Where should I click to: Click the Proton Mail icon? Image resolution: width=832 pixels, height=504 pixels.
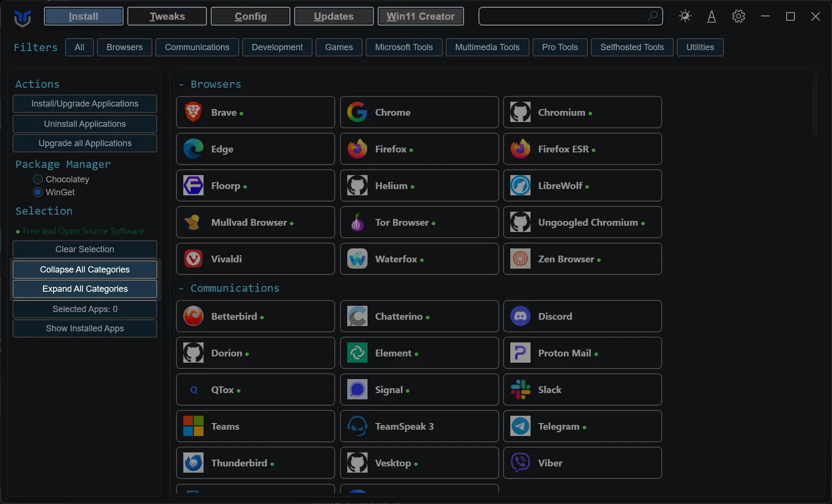pos(520,353)
